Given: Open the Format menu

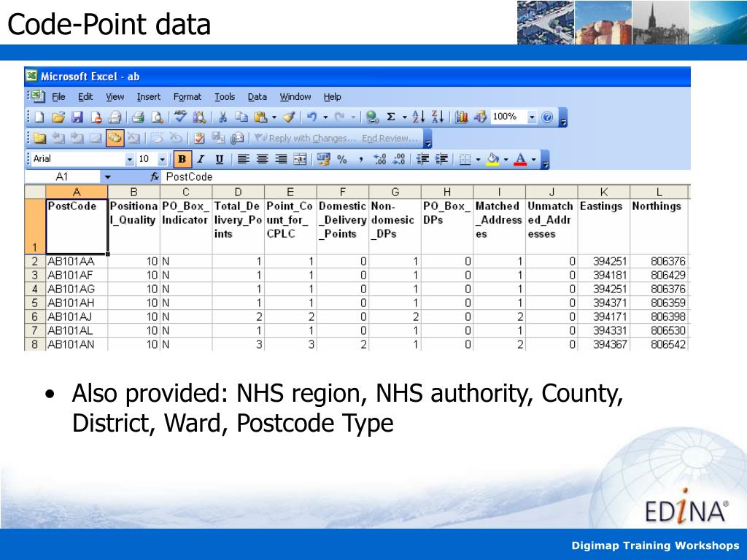Looking at the screenshot, I should [x=187, y=97].
